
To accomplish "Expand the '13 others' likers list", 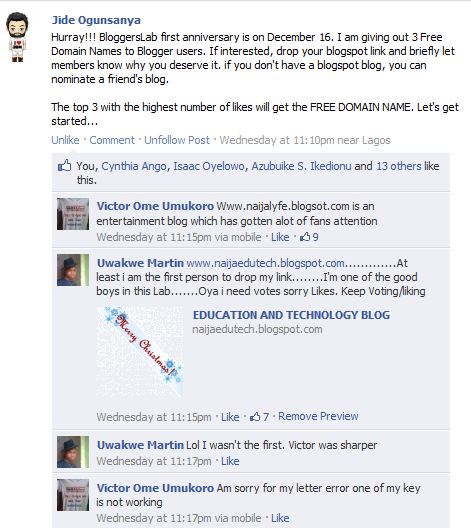I will [x=399, y=166].
